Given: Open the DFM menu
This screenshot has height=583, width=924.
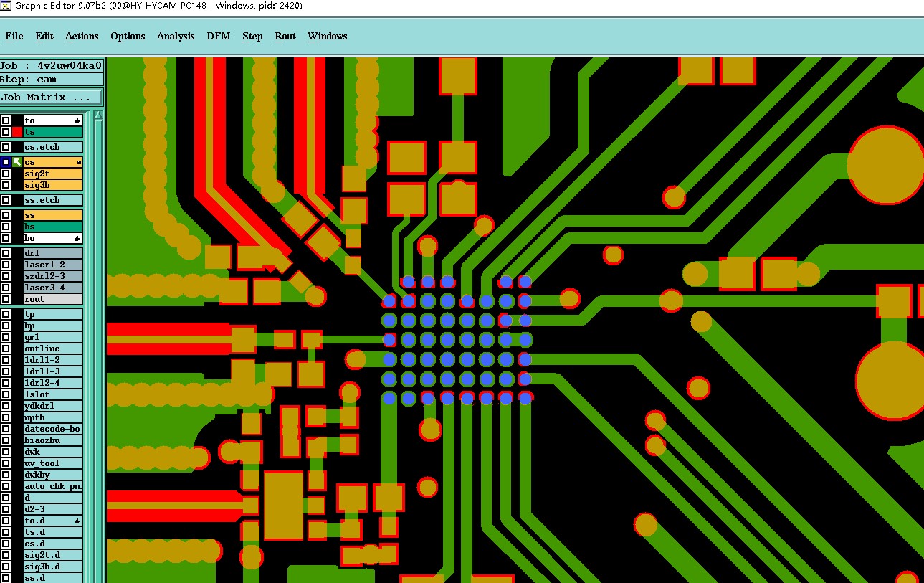Looking at the screenshot, I should click(219, 36).
